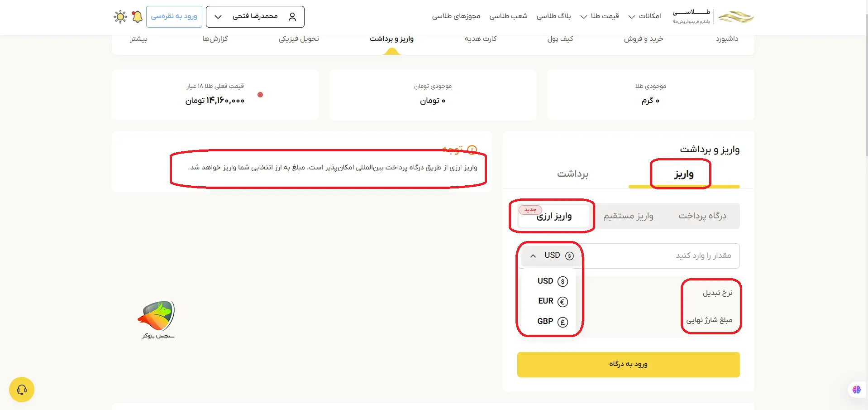
Task: Click the euro icon in the EUR option
Action: point(562,301)
